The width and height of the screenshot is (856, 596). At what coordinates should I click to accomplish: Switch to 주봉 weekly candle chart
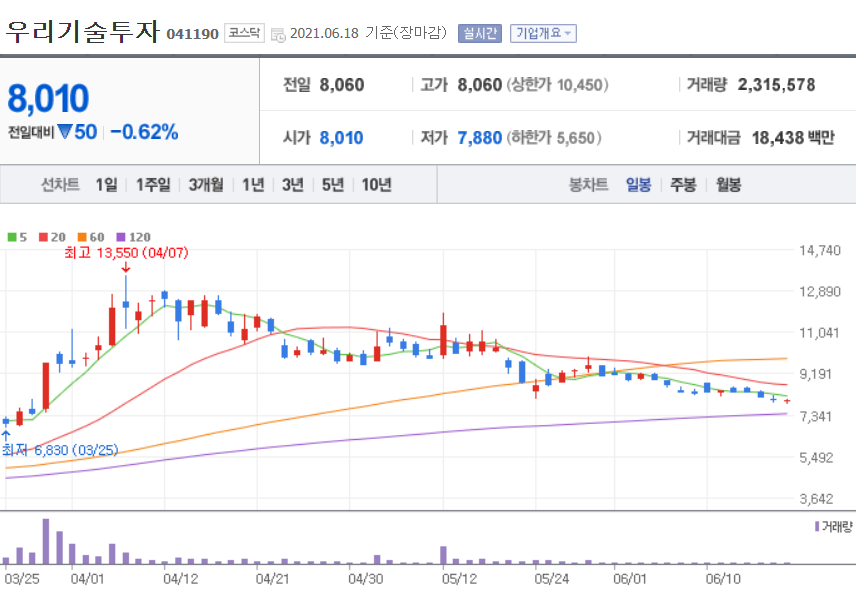point(683,185)
